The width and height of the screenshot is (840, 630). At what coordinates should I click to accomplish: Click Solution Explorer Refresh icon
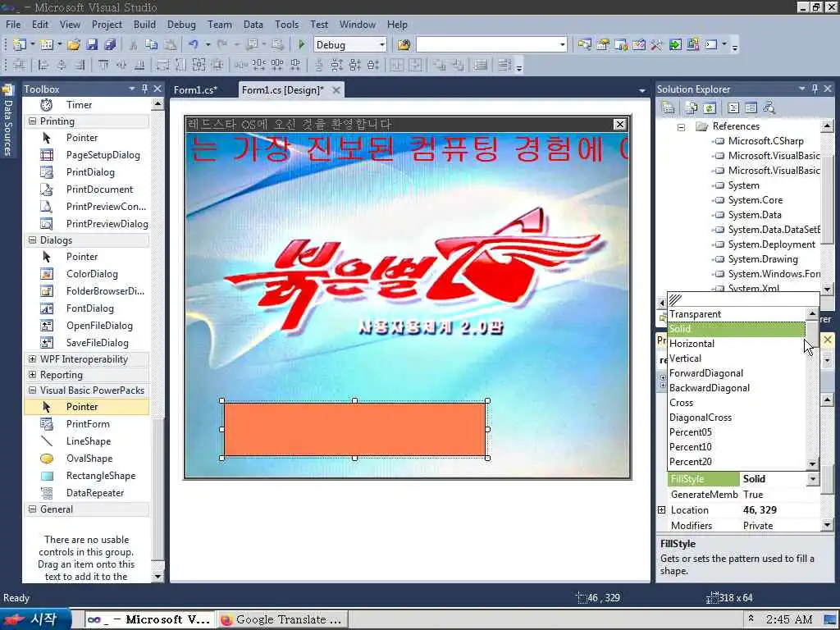710,107
